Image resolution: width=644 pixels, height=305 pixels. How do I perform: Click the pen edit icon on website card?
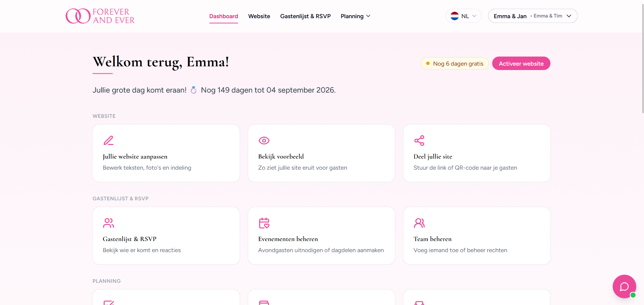coord(108,140)
